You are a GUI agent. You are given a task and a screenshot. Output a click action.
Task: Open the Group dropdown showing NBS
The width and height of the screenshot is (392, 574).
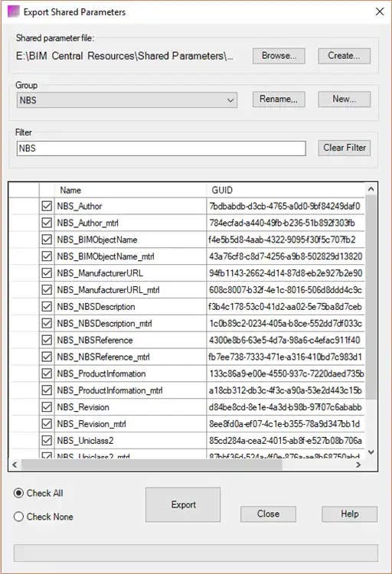coord(127,100)
